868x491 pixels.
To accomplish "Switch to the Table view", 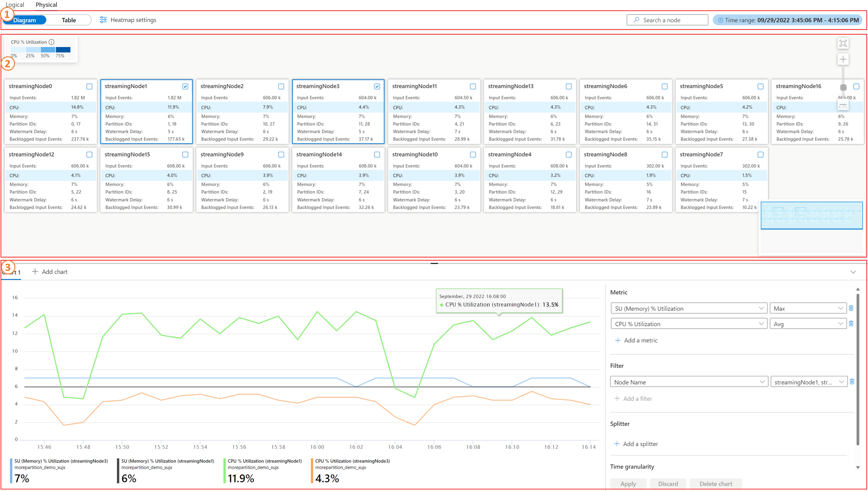I will click(x=69, y=20).
